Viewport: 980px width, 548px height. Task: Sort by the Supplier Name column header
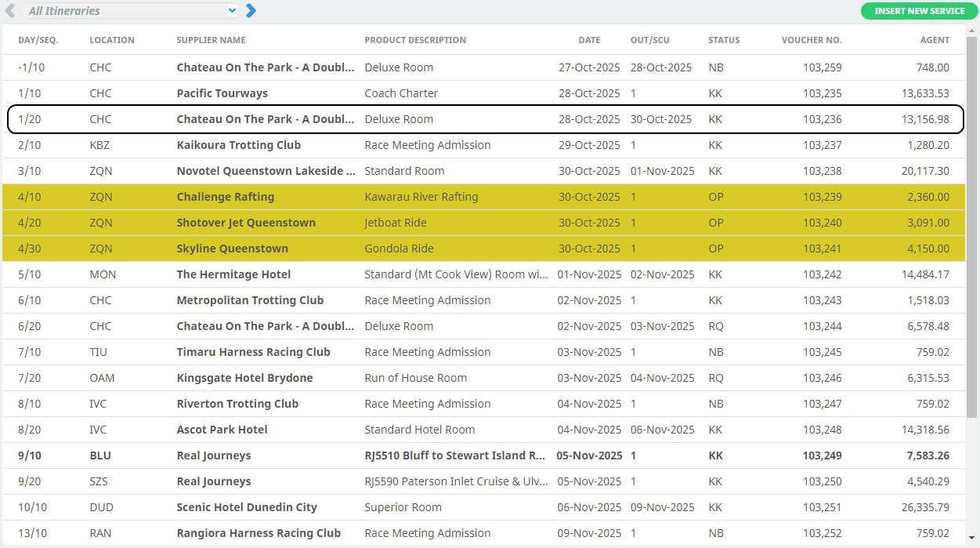(x=211, y=40)
